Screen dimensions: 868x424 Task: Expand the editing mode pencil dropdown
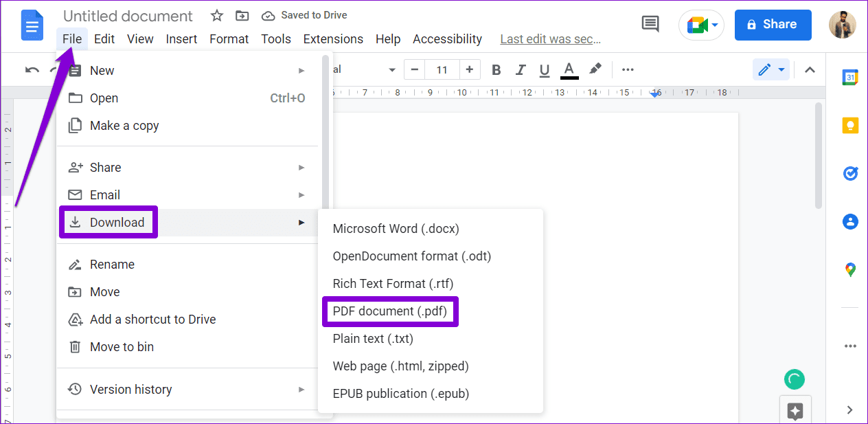771,69
